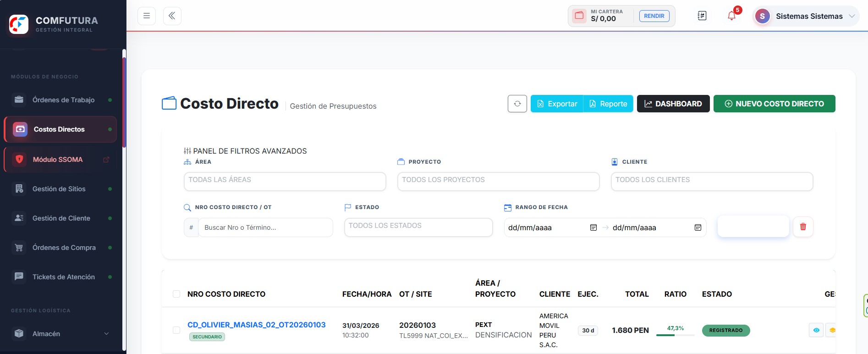Click the Costos Directos money icon

pos(20,129)
